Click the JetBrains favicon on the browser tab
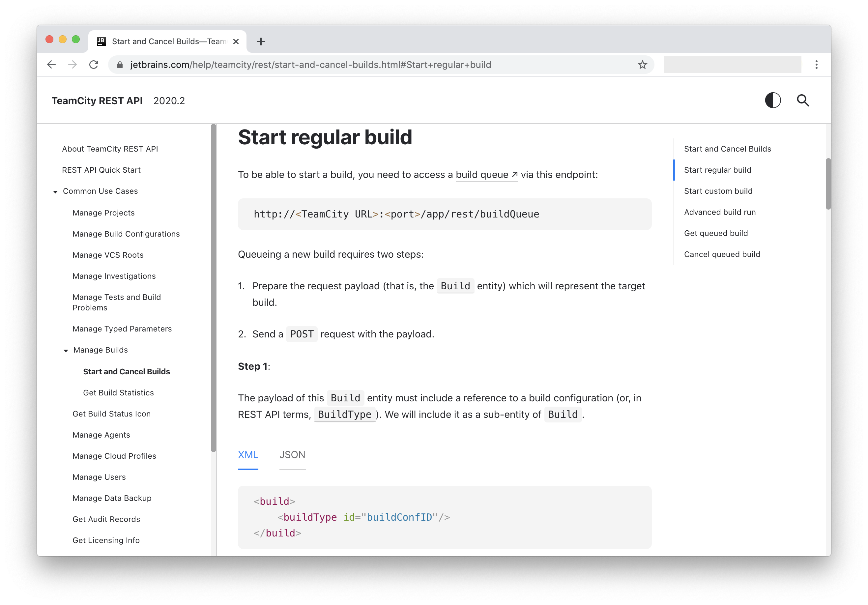Screen dimensions: 868x605 [101, 42]
